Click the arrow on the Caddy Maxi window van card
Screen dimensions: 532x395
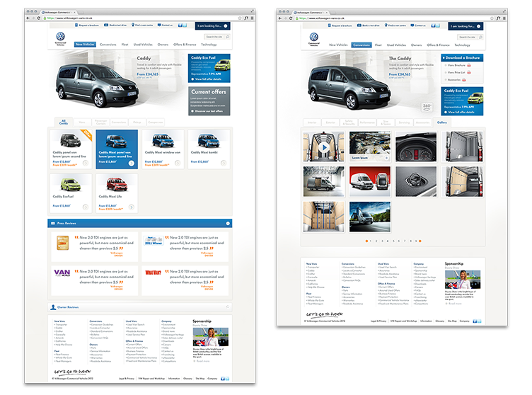pyautogui.click(x=178, y=164)
